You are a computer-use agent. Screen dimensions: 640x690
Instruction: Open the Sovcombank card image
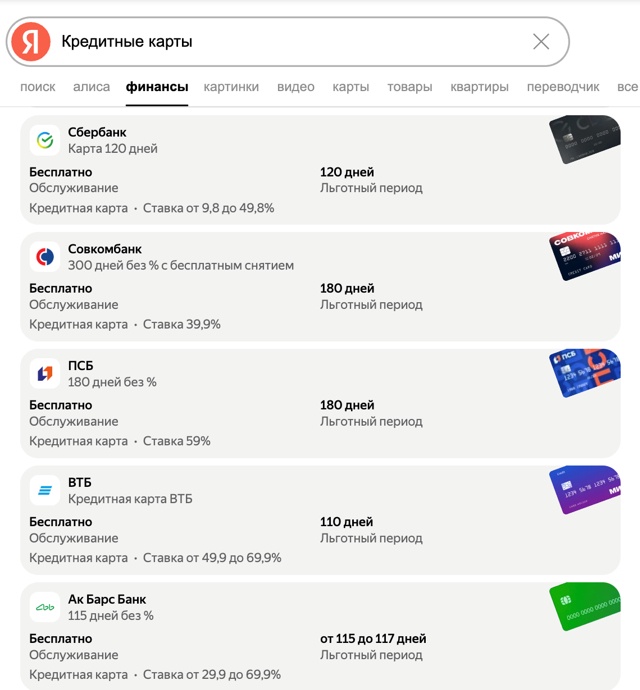585,256
